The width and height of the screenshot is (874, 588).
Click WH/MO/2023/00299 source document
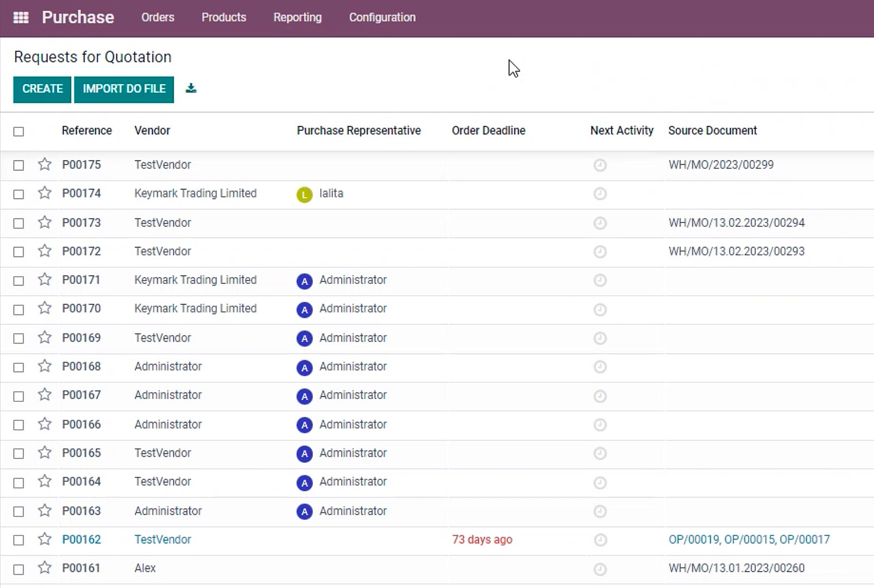coord(721,164)
